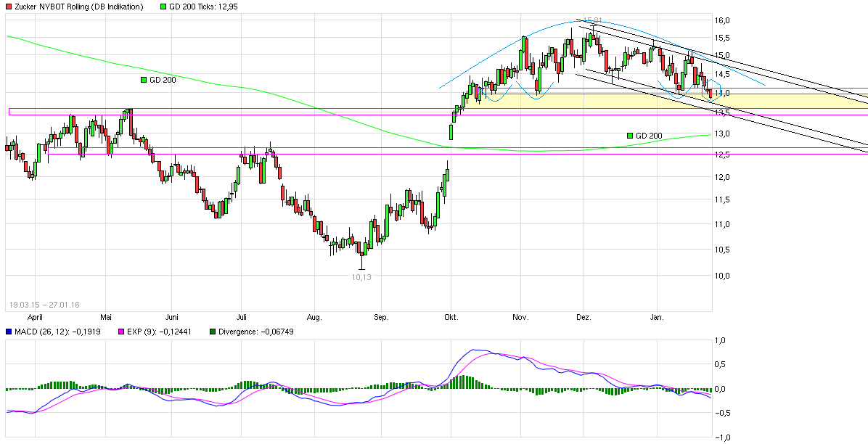Click the 13,0 price axis value
This screenshot has width=868, height=444.
tap(723, 133)
